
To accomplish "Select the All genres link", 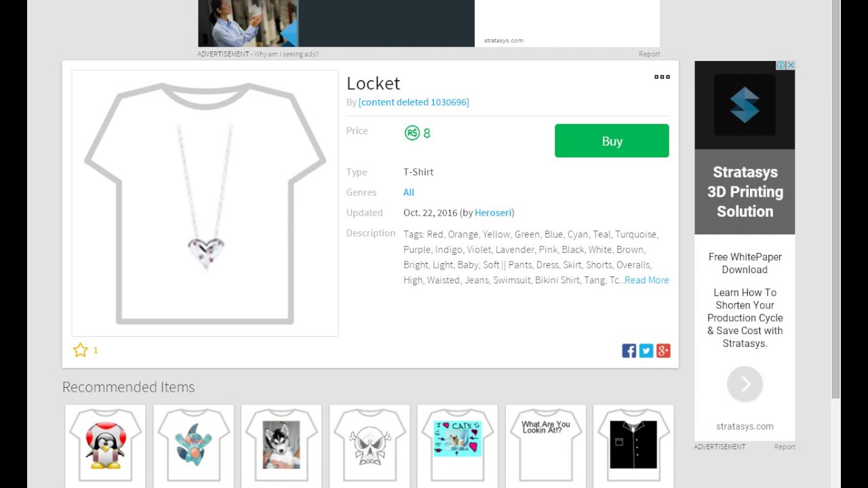I will pos(409,192).
